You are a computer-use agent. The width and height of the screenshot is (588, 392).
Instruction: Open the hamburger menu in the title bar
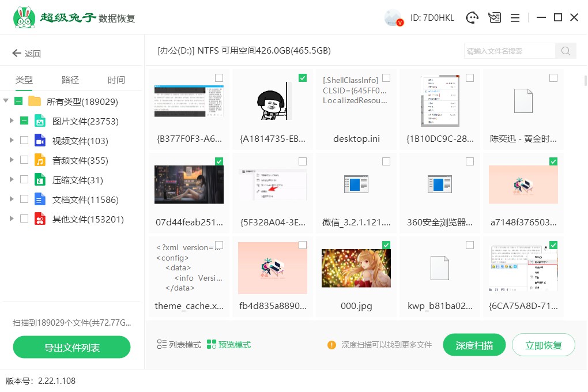click(x=515, y=17)
